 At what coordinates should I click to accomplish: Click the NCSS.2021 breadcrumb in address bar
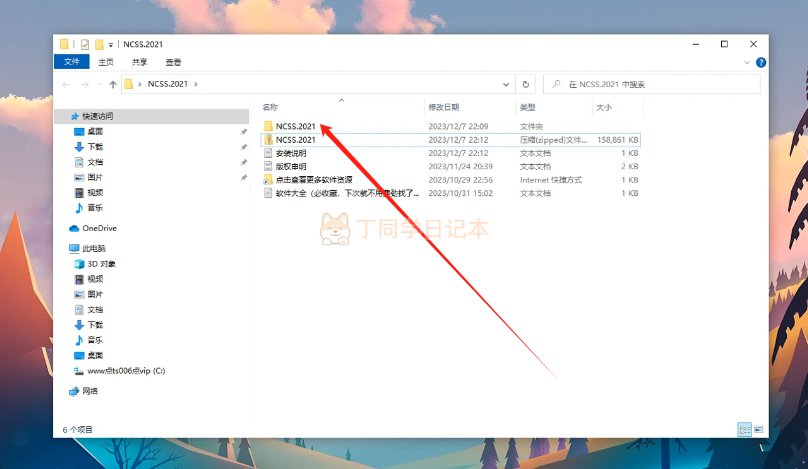(x=167, y=84)
